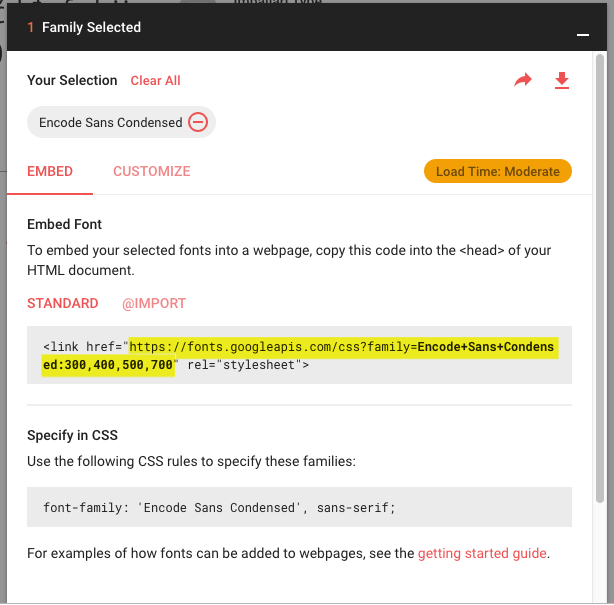Image resolution: width=614 pixels, height=605 pixels.
Task: Click the Embed Font heading
Action: click(65, 224)
